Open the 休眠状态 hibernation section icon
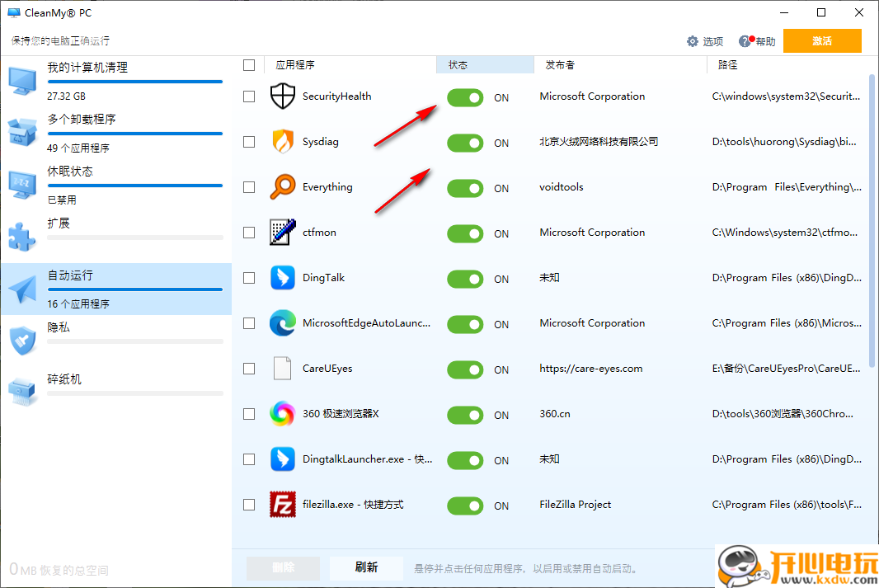Viewport: 879px width, 588px height. point(21,183)
